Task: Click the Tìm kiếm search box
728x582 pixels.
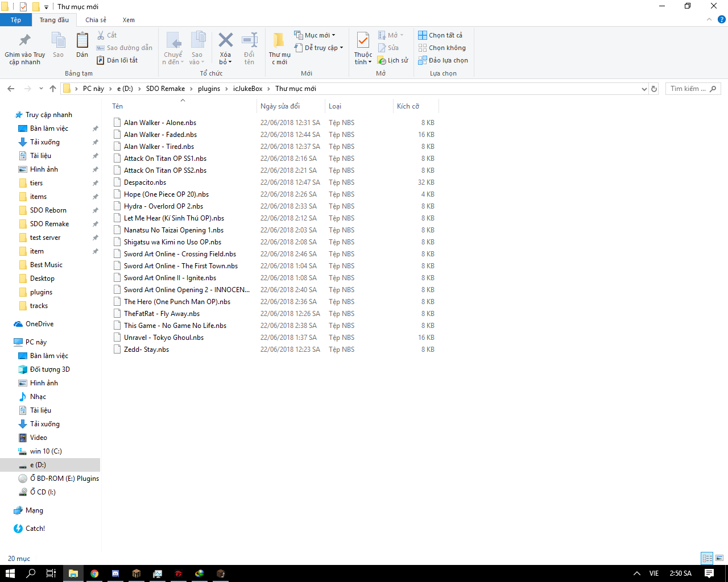Action: [693, 89]
